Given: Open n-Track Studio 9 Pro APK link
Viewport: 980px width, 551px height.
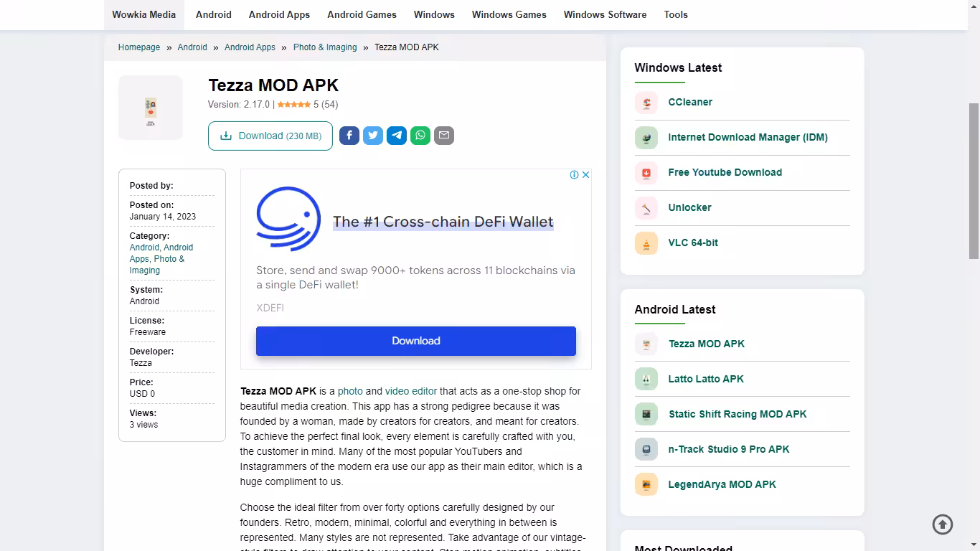Looking at the screenshot, I should (729, 449).
